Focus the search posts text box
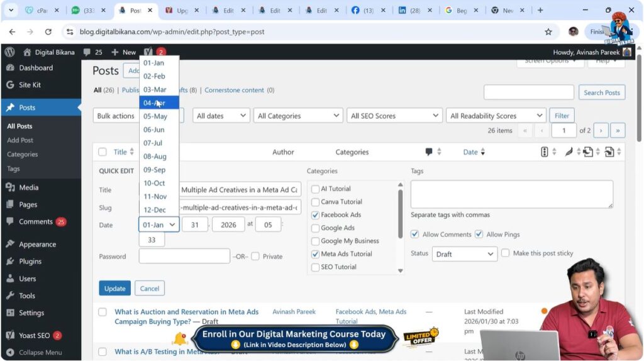The image size is (644, 361). pyautogui.click(x=528, y=92)
